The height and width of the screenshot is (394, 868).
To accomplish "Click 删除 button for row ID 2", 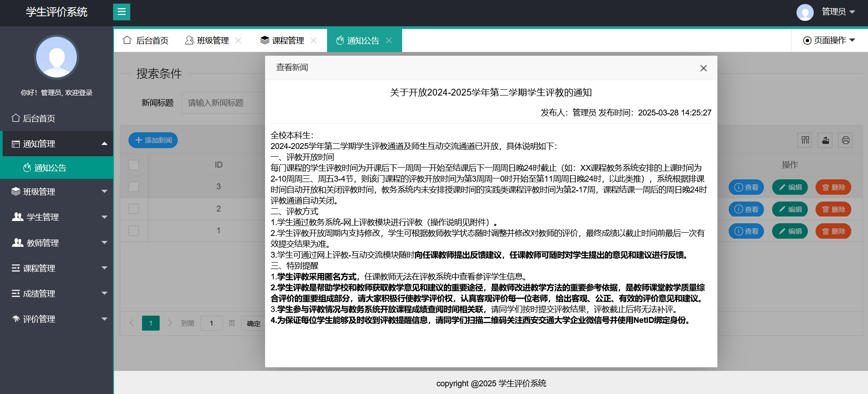I will pyautogui.click(x=833, y=209).
